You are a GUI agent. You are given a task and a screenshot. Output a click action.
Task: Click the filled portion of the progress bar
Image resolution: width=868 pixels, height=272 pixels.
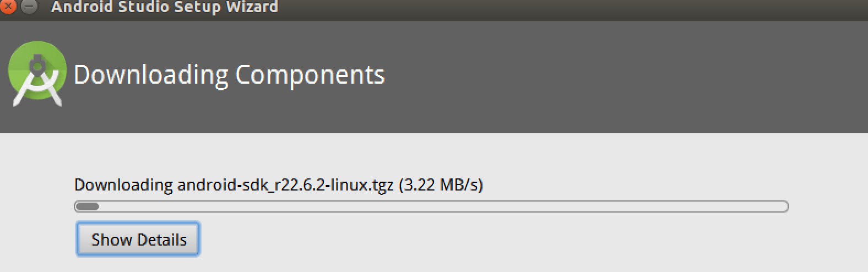(87, 207)
